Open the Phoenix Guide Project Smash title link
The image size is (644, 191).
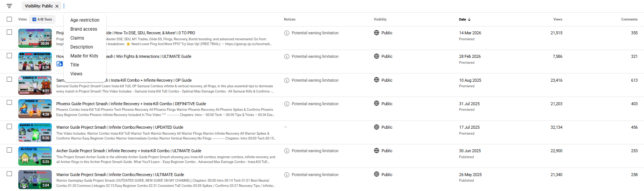pos(131,104)
